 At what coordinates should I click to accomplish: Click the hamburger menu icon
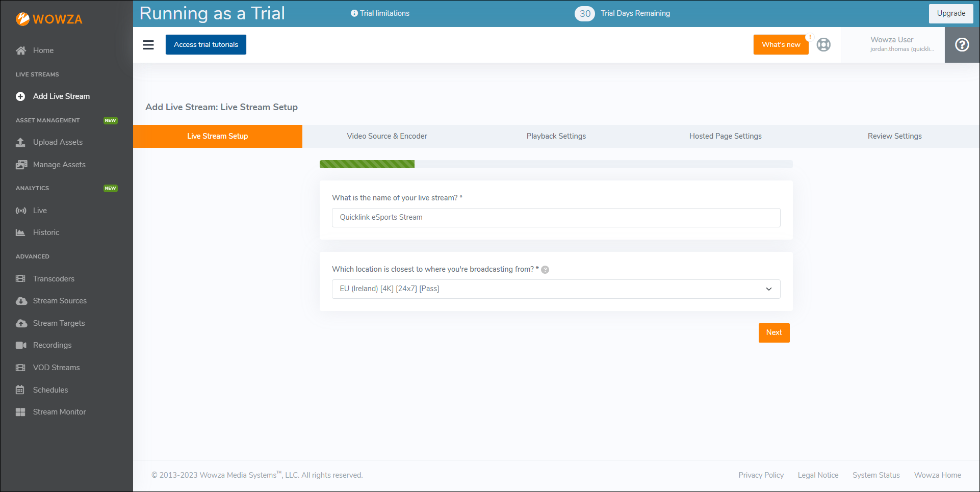click(148, 45)
